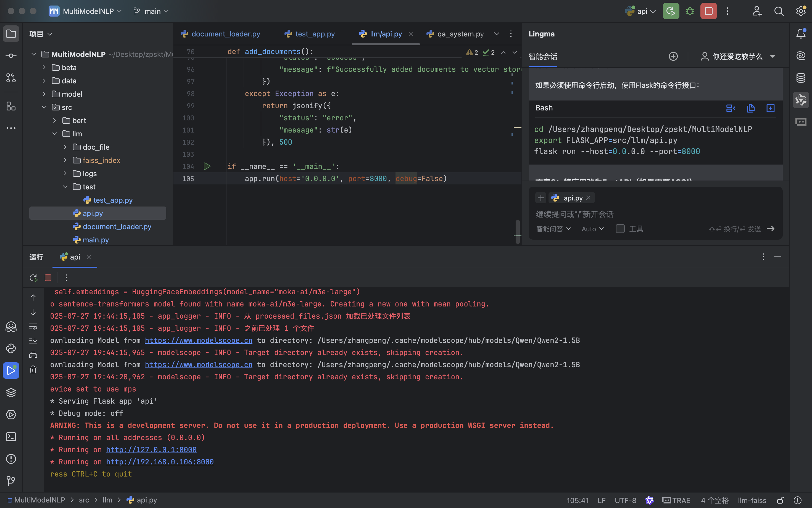Expand the model folder
812x508 pixels.
click(44, 94)
